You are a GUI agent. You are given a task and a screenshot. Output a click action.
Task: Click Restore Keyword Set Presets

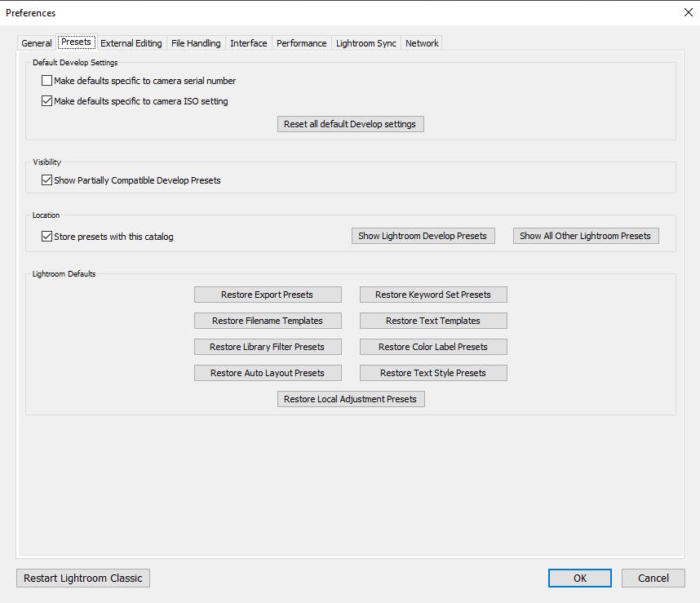coord(432,295)
